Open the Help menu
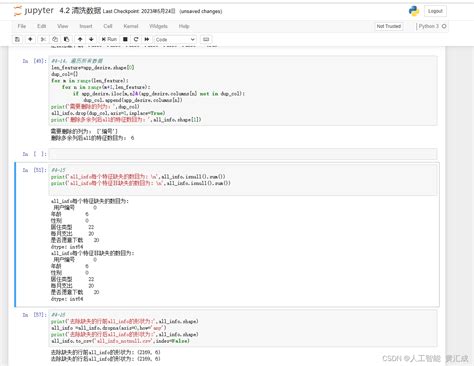Screen dimensions: 474x366 pos(184,26)
